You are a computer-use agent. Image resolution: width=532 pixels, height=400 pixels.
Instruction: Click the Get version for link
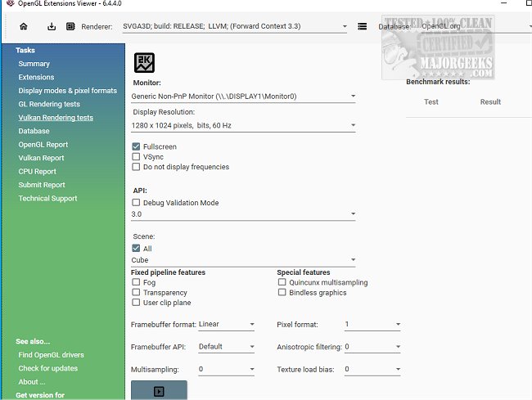click(40, 395)
